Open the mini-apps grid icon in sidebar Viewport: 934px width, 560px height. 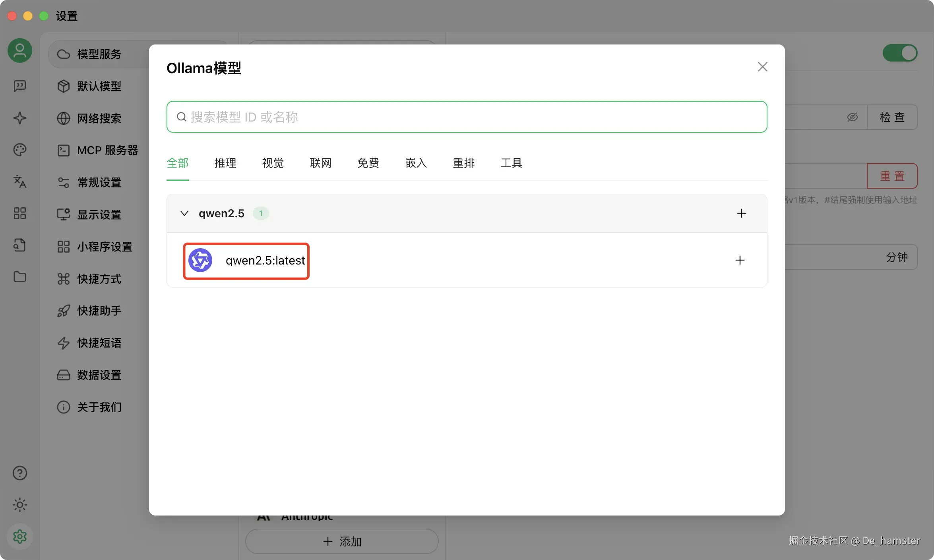click(x=20, y=213)
